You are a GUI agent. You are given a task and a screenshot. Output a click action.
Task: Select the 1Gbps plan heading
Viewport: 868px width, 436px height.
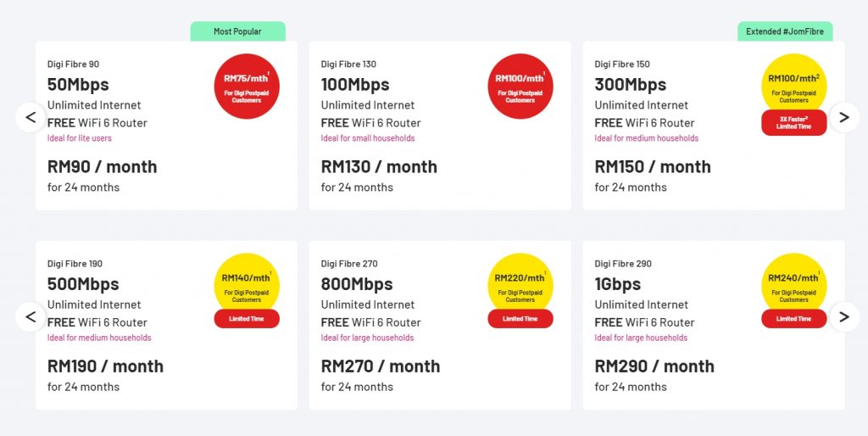pyautogui.click(x=618, y=284)
